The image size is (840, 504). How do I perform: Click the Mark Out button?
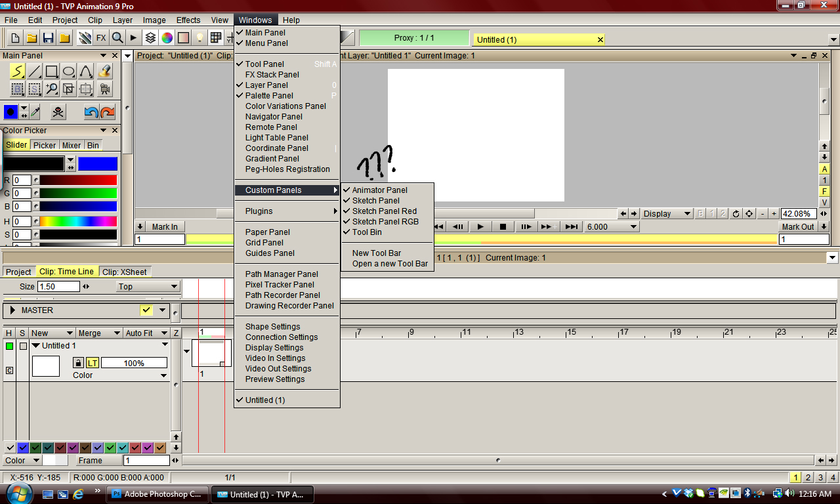click(x=798, y=226)
